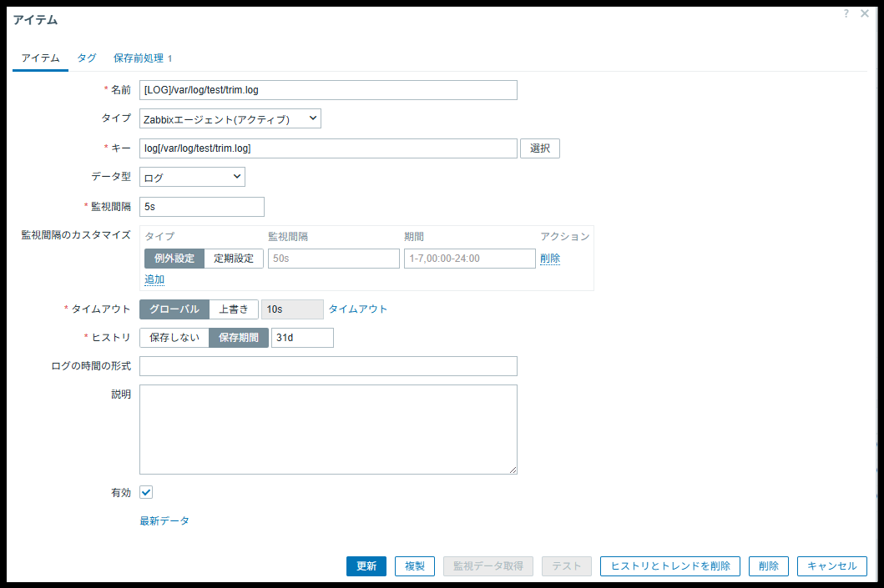Screen dimensions: 884x588
Task: Click the help question mark icon
Action: pos(846,14)
